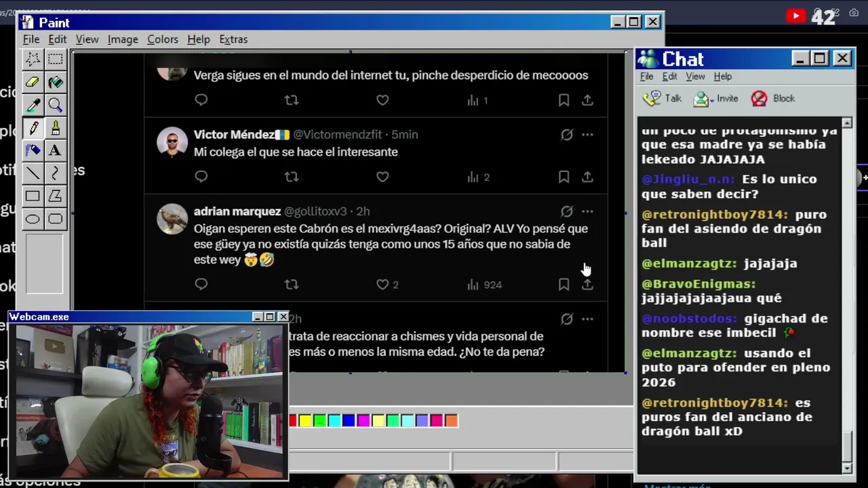Open Paint's Colors menu
868x488 pixels.
pos(163,39)
